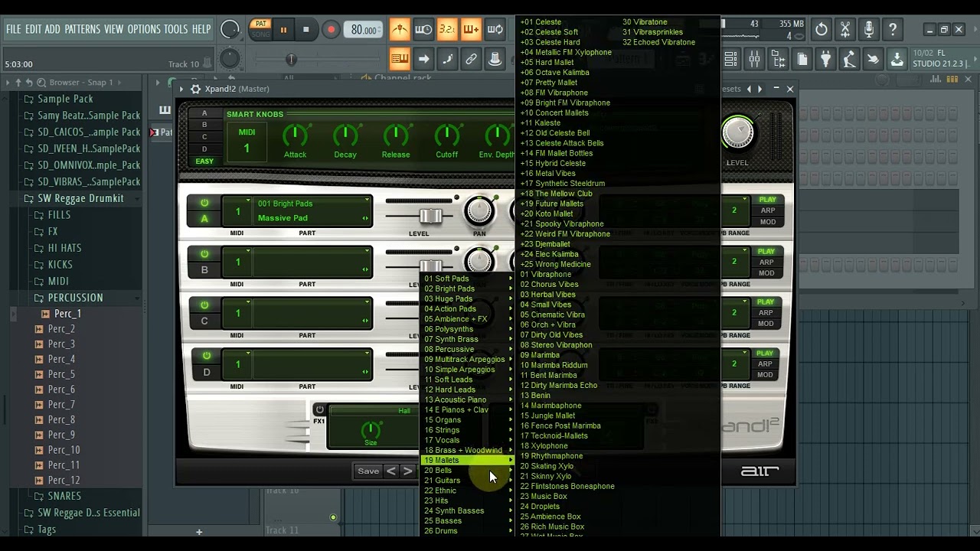Toggle part A power button in Xpand!2
This screenshot has width=980, height=551.
[x=204, y=203]
